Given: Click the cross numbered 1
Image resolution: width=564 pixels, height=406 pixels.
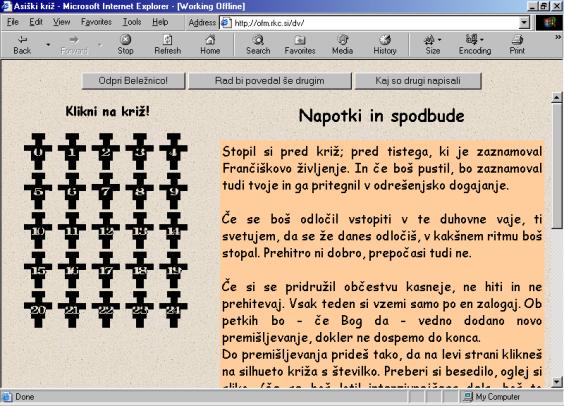Looking at the screenshot, I should [x=72, y=151].
